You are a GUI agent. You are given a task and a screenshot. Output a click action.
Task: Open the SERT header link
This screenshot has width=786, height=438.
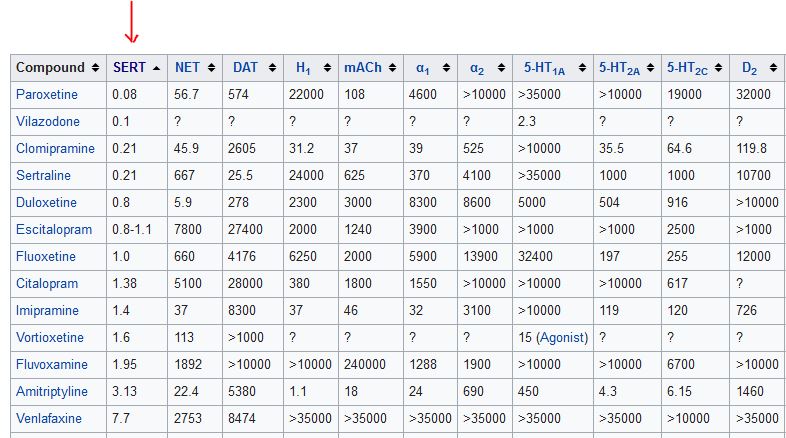coord(129,68)
